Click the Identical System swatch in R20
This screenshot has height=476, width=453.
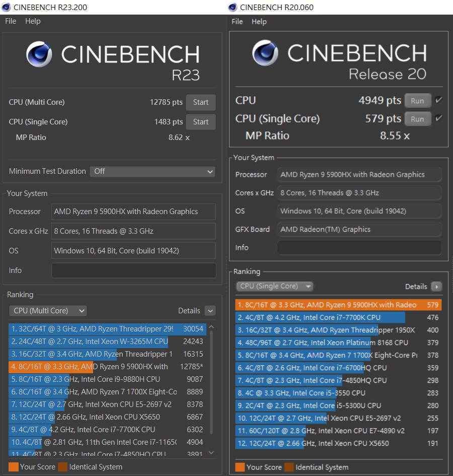pyautogui.click(x=289, y=467)
